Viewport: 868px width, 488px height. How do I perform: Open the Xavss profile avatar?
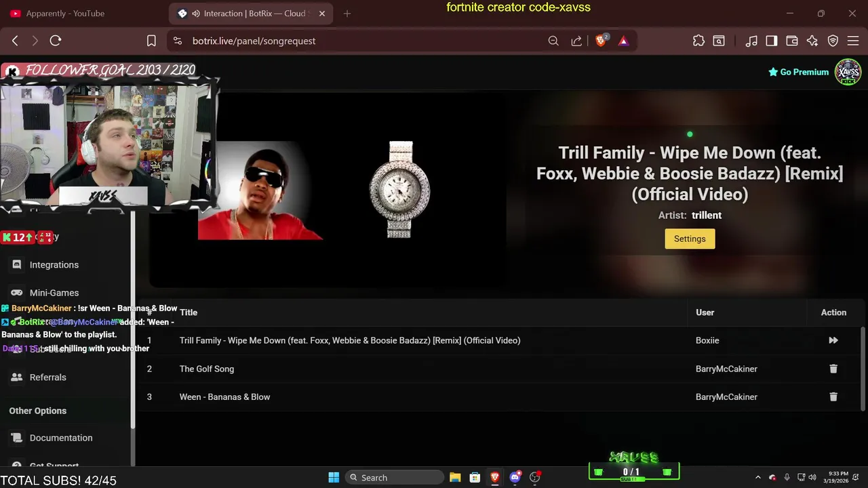[848, 72]
